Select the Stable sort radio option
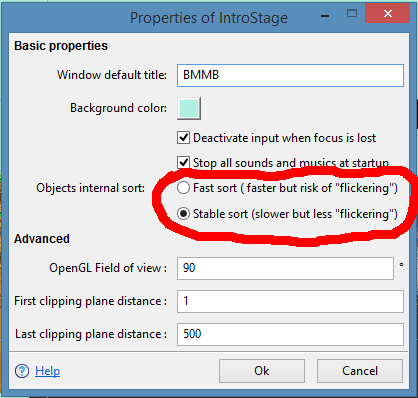 pyautogui.click(x=183, y=214)
